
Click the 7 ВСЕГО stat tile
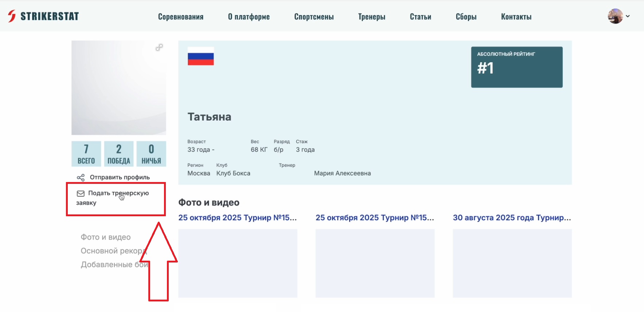point(86,154)
